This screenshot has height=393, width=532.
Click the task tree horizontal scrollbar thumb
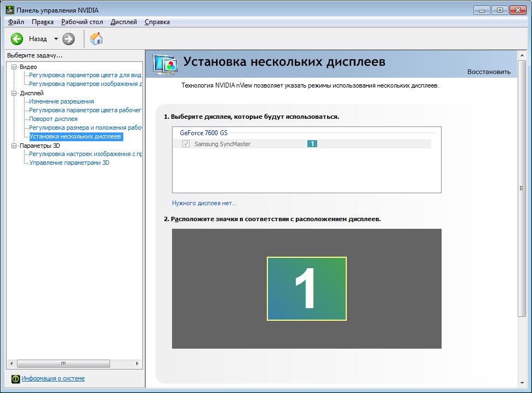[64, 364]
